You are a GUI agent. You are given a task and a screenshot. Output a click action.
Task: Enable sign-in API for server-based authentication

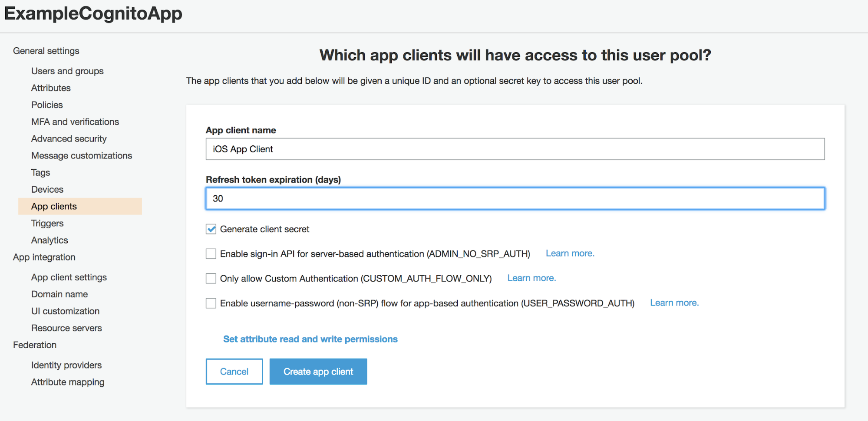click(211, 253)
